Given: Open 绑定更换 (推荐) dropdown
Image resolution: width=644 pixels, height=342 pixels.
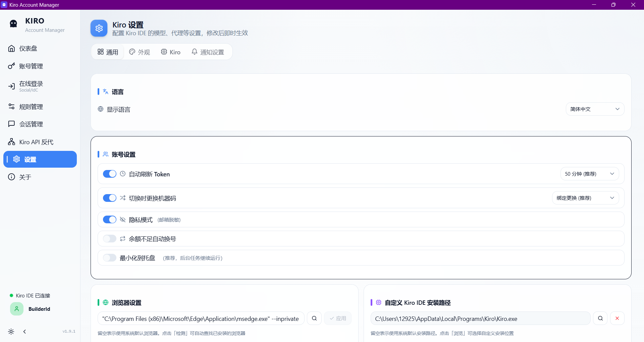Looking at the screenshot, I should [x=586, y=198].
